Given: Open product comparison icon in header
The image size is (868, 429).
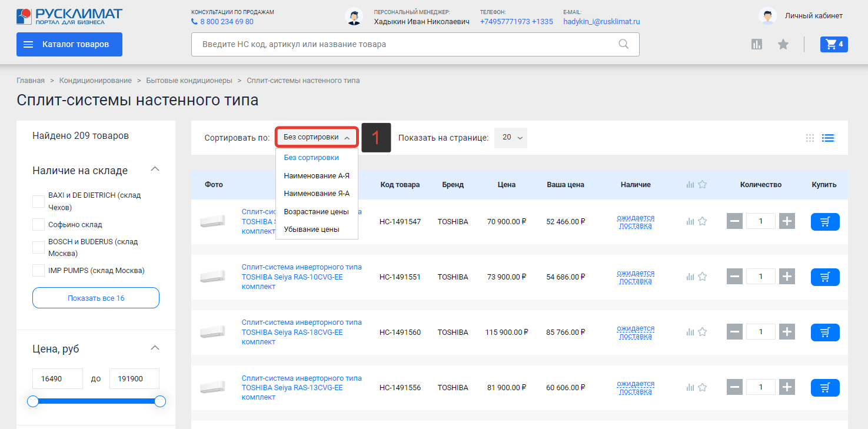Looking at the screenshot, I should coord(757,44).
